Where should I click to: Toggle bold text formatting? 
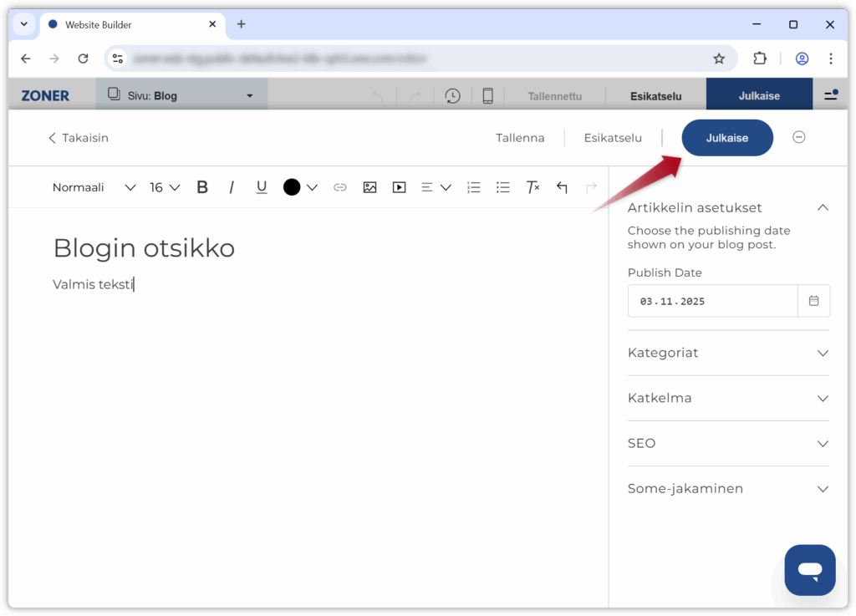point(202,187)
